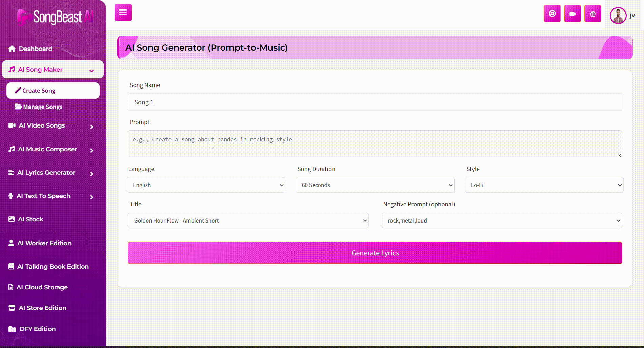The width and height of the screenshot is (644, 348).
Task: Click the Create Song pencil icon
Action: coord(18,90)
